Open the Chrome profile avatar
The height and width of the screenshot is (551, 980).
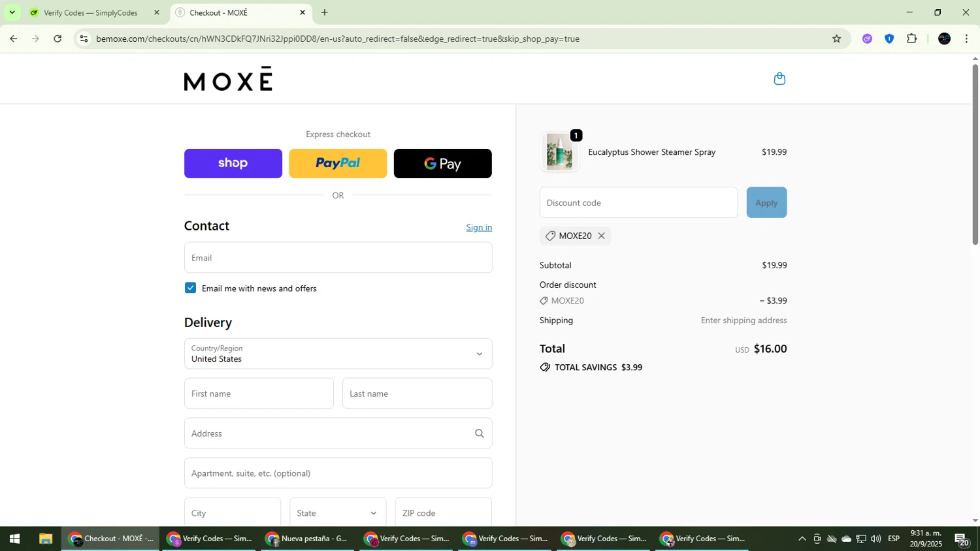[944, 39]
